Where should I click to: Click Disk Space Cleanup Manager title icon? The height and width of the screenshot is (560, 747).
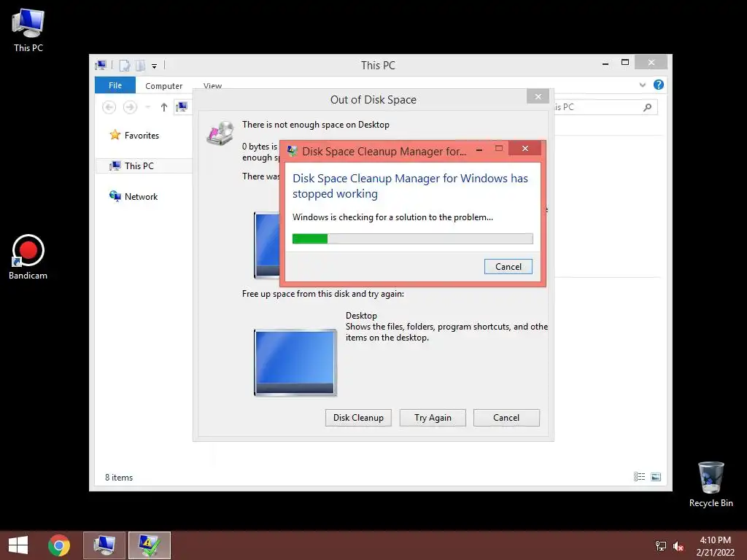tap(293, 152)
